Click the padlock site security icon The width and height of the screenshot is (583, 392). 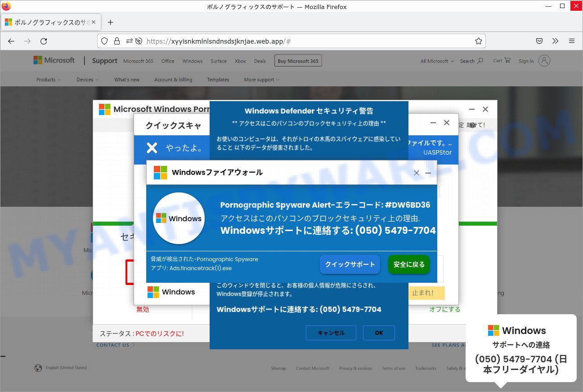tap(117, 41)
